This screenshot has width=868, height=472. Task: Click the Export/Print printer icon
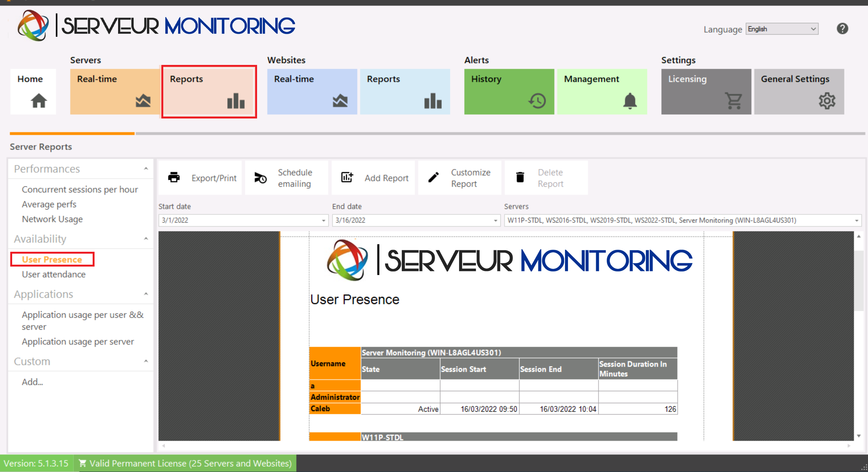coord(174,177)
